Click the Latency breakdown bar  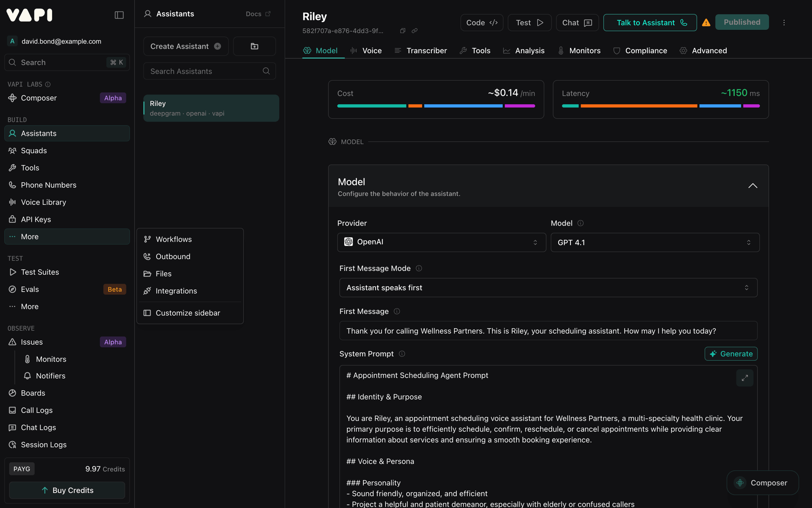pos(661,106)
